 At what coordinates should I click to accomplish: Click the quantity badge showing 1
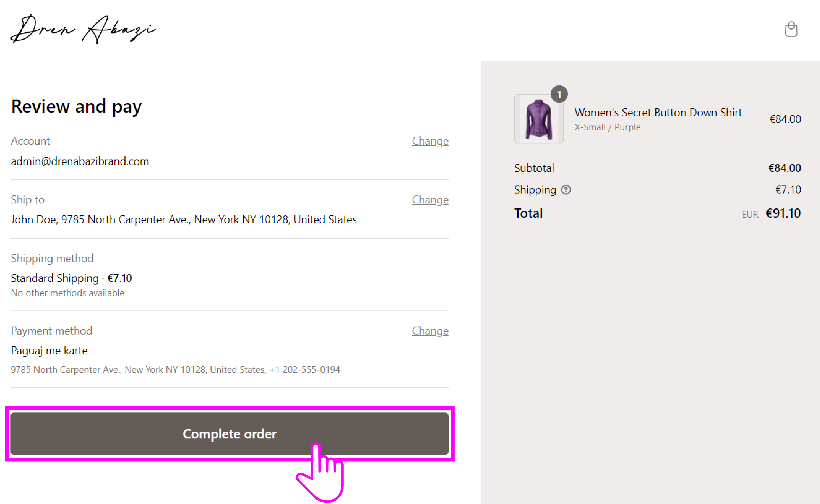coord(559,94)
